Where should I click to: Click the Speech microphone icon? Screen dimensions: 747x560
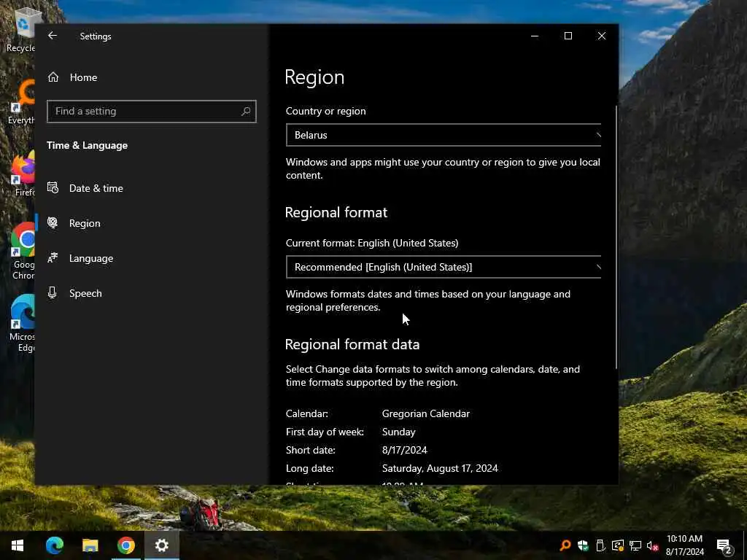pyautogui.click(x=53, y=293)
